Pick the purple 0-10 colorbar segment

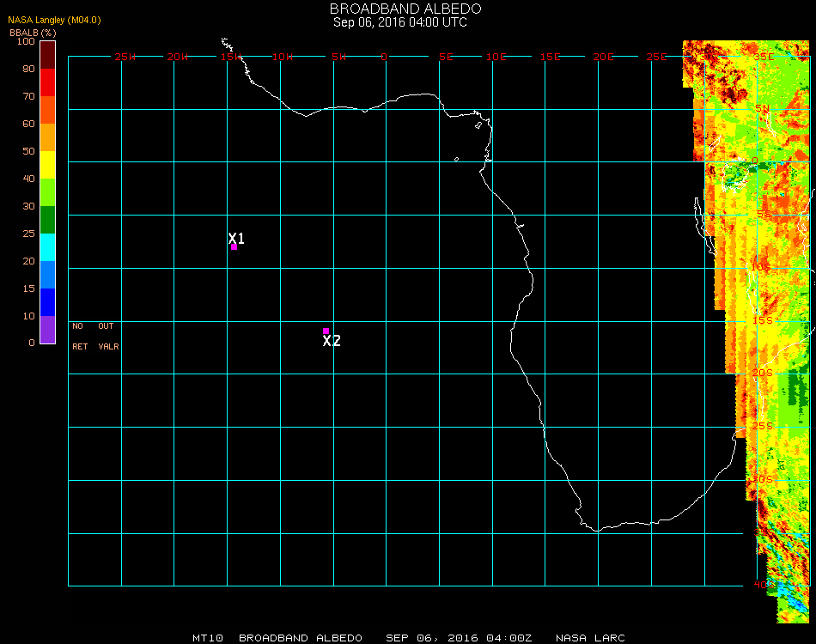(x=47, y=330)
